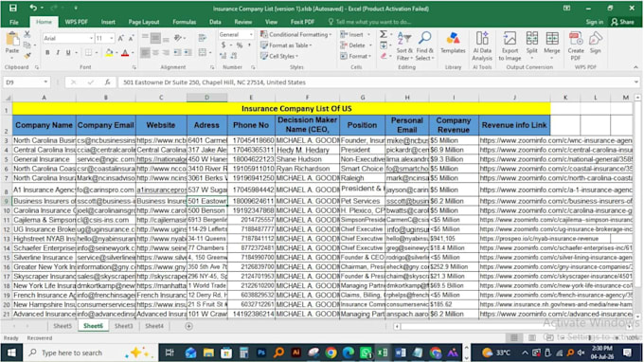This screenshot has height=362, width=644.
Task: Toggle Middle Align vertical alignment
Action: (x=155, y=38)
